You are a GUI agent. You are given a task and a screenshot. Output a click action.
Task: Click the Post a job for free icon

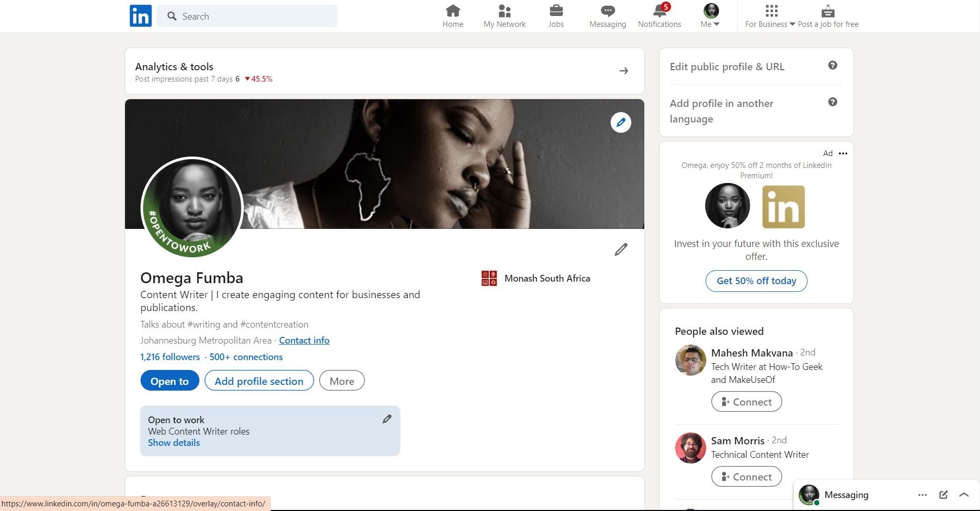pyautogui.click(x=828, y=11)
